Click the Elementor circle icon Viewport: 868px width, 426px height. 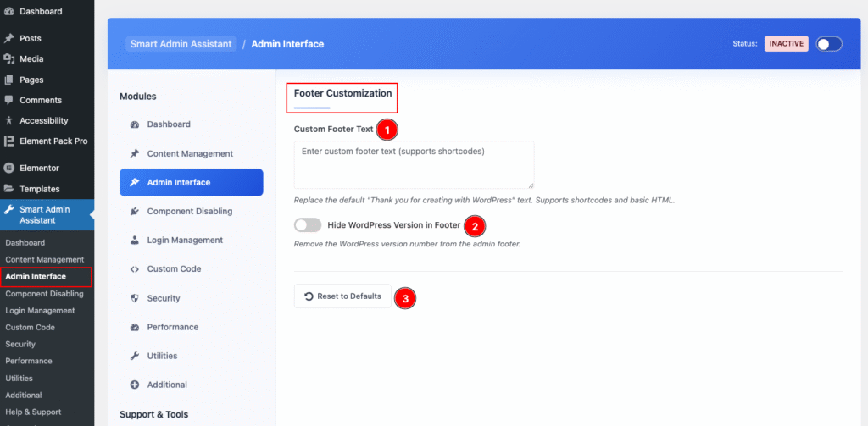click(8, 169)
